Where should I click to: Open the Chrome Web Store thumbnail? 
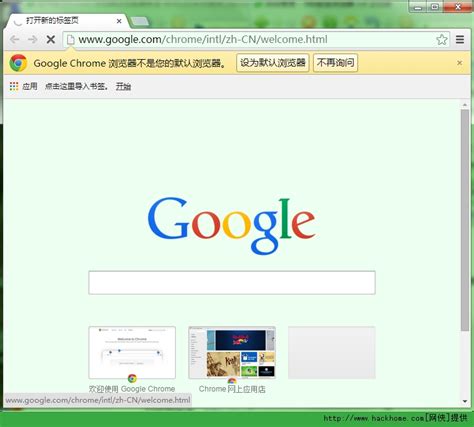click(x=232, y=353)
